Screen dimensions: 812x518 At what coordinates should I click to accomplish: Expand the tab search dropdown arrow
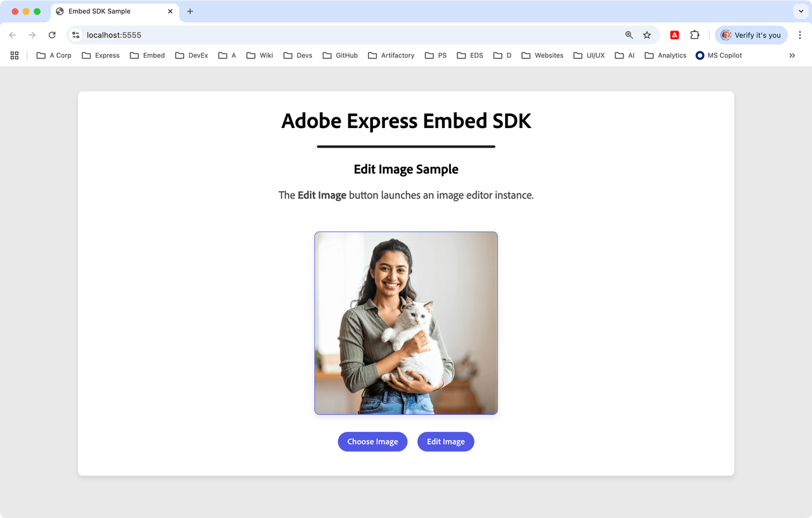800,11
